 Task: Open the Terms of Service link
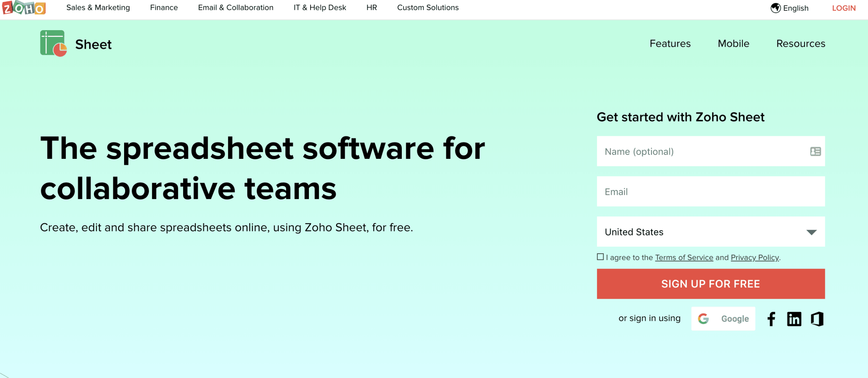[684, 257]
